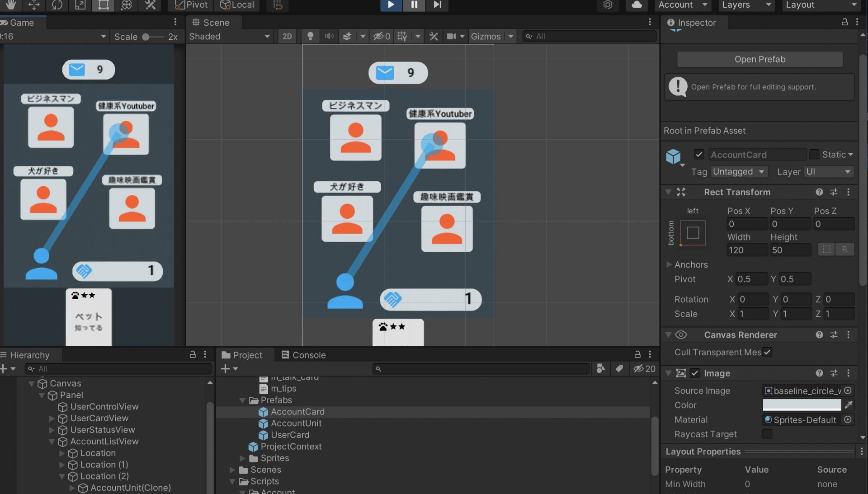Open Rect Transform preset icon
The height and width of the screenshot is (494, 868).
point(834,192)
